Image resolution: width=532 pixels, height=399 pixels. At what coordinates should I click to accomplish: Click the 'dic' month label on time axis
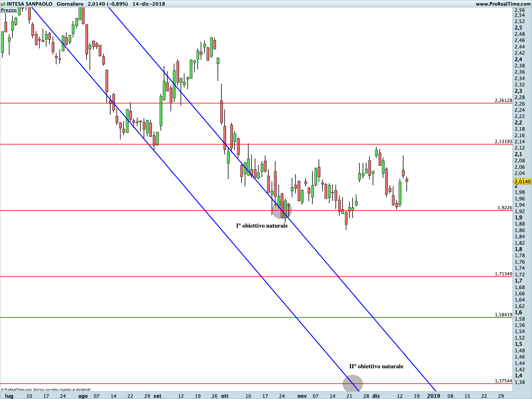click(376, 396)
